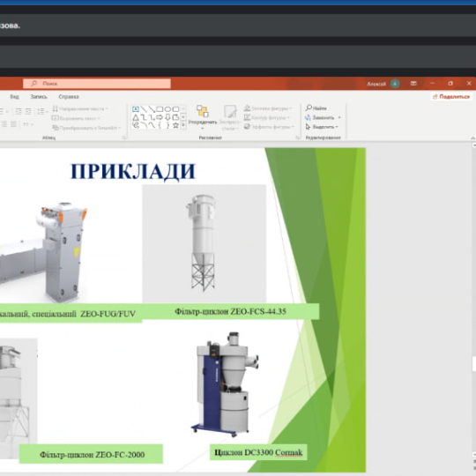Decrease the list indent level
476x476 pixels.
(19, 111)
